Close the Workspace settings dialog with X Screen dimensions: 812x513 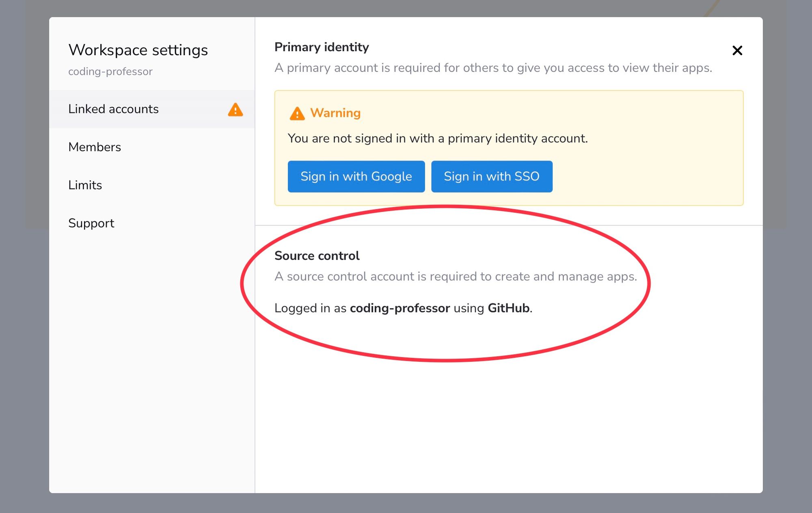pyautogui.click(x=737, y=50)
